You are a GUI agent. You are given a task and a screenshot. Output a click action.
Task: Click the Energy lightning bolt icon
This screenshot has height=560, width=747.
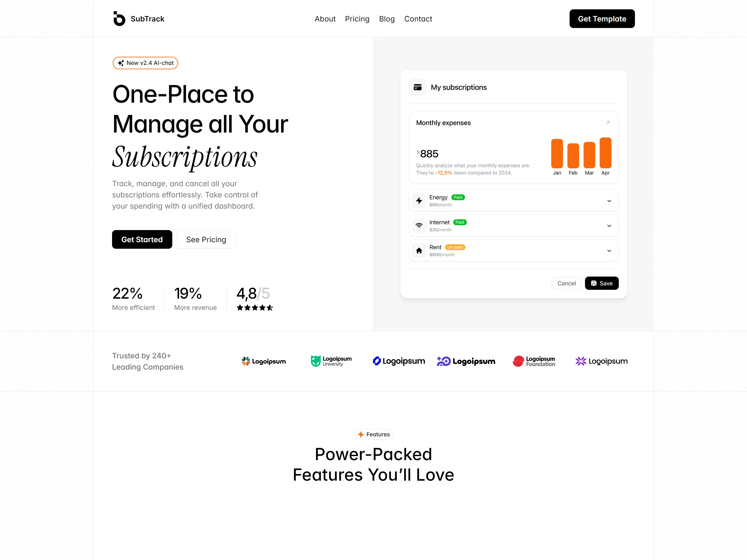[x=419, y=201]
